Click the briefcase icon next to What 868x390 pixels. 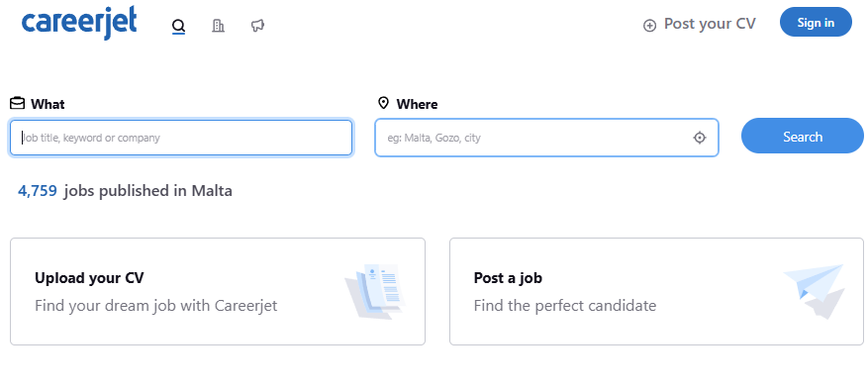(17, 103)
